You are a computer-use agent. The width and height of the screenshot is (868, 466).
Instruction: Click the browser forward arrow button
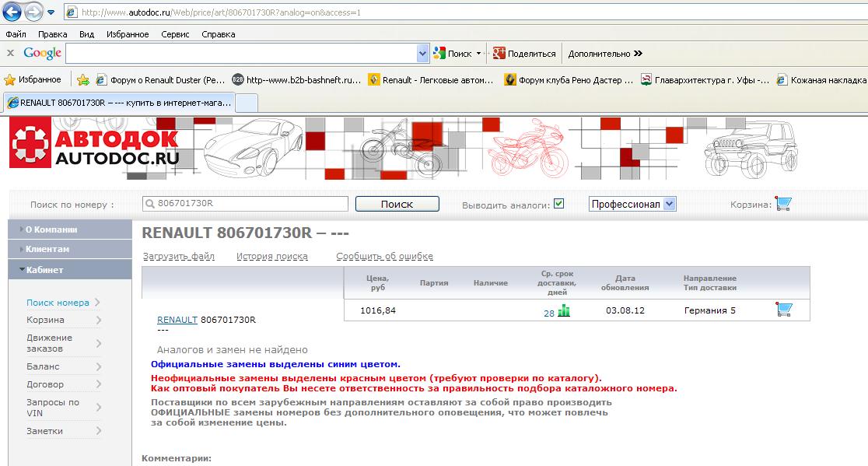pos(33,12)
